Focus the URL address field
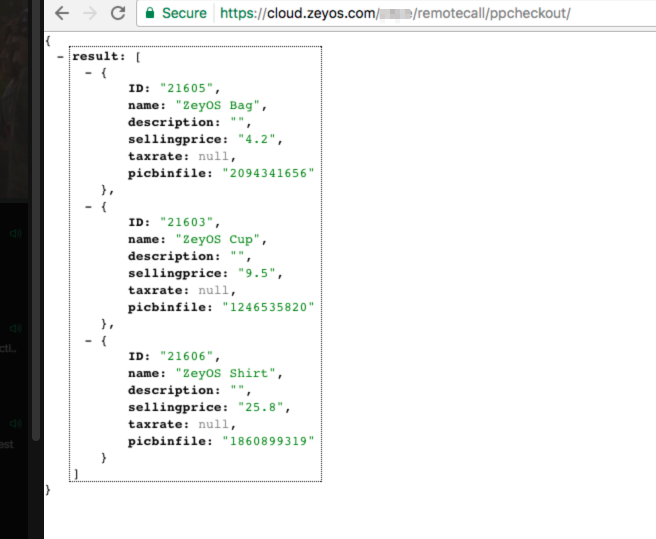The width and height of the screenshot is (656, 539). (x=395, y=13)
